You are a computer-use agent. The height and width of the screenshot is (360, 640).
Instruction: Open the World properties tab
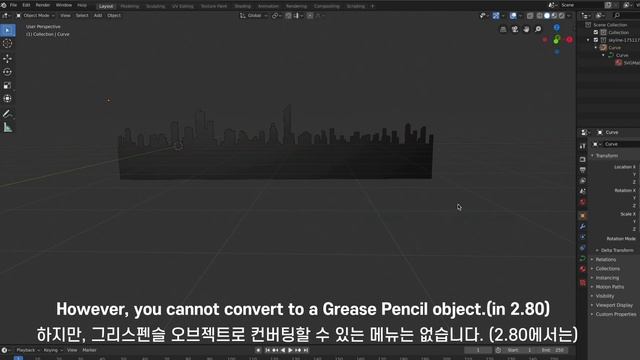[x=582, y=202]
